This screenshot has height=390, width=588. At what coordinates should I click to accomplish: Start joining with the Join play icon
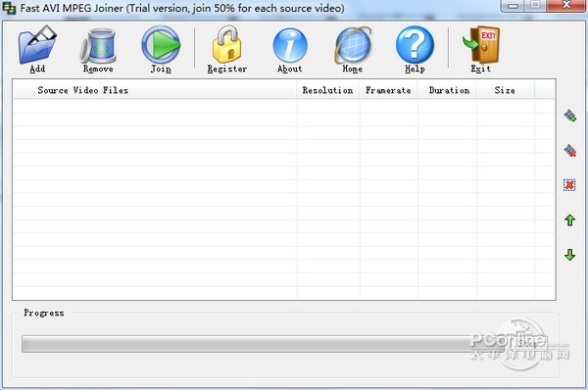pos(161,45)
